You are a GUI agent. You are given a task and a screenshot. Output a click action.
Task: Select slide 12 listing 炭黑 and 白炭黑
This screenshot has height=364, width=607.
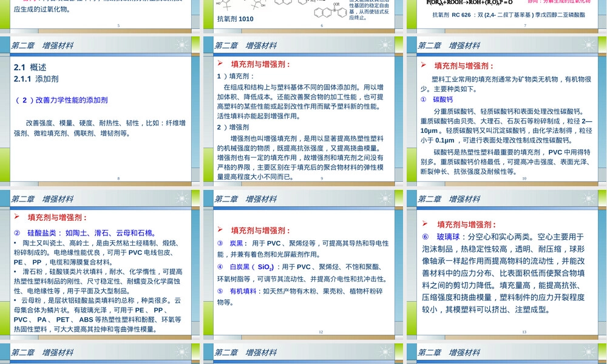303,265
